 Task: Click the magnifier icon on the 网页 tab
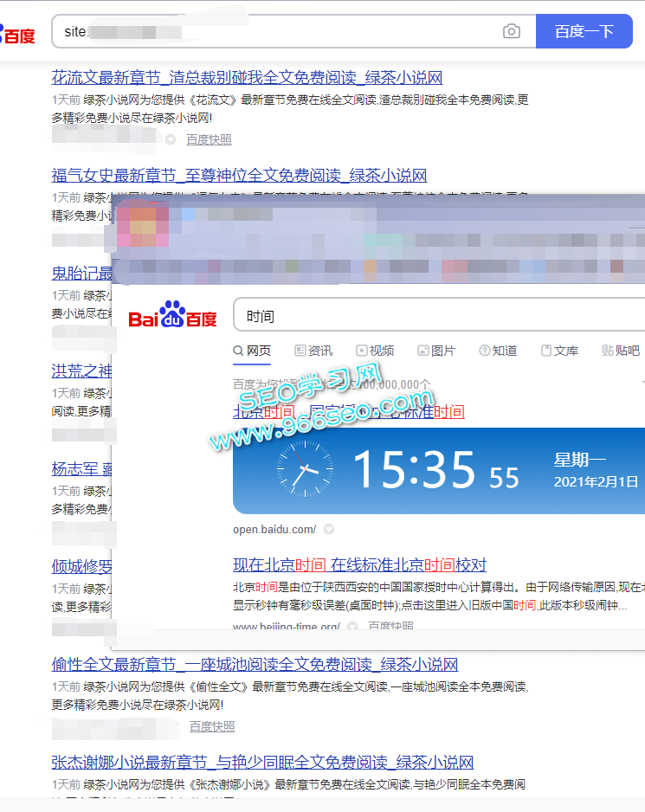coord(238,351)
